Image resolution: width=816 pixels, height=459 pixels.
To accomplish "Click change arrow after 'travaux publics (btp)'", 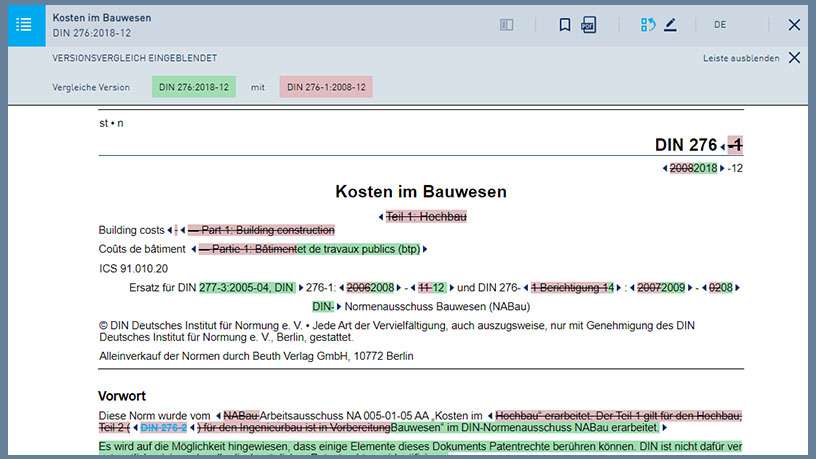I will [x=425, y=249].
